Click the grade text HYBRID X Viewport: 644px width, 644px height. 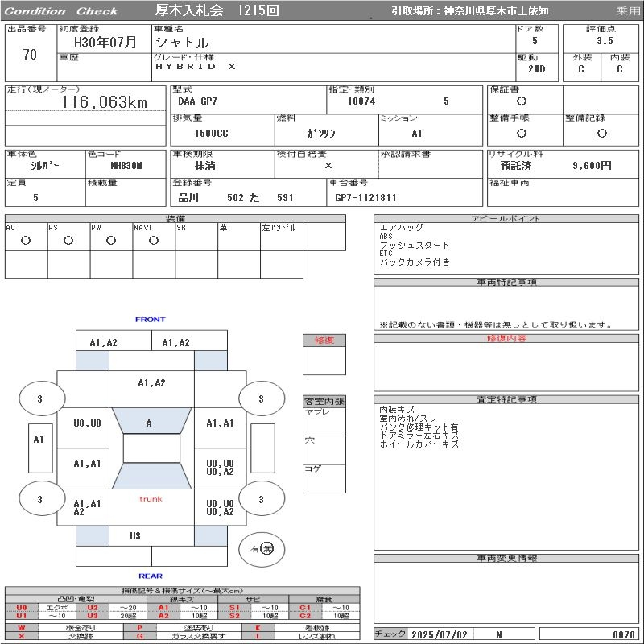pyautogui.click(x=196, y=67)
